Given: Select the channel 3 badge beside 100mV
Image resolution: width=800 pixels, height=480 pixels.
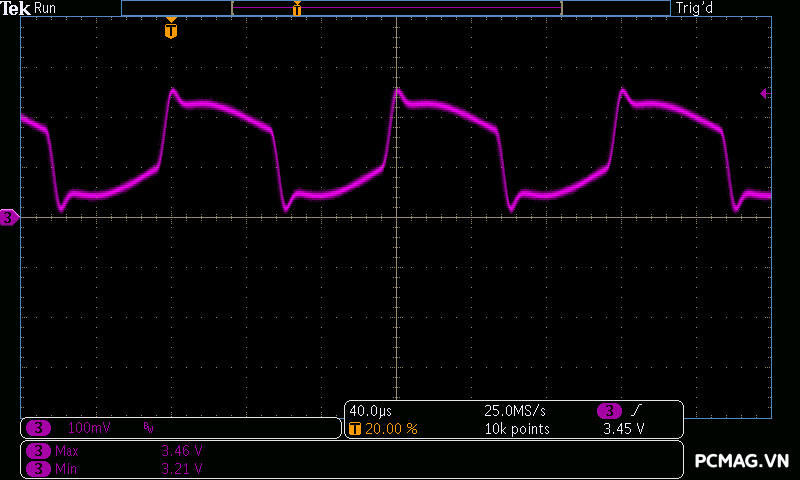Looking at the screenshot, I should (37, 428).
